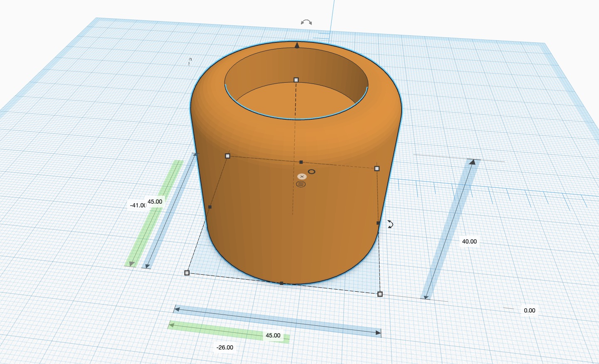Select the white corner handle at the front-right corner
The image size is (599, 364).
click(x=380, y=294)
